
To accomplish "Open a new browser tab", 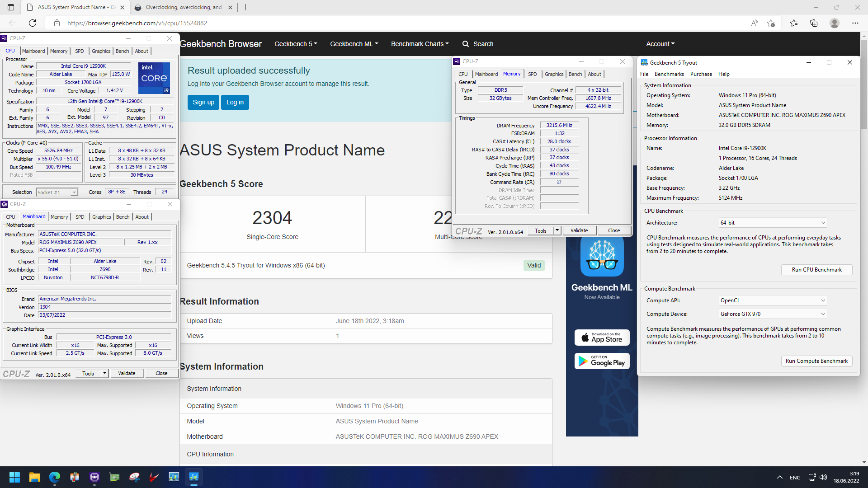I will [246, 7].
